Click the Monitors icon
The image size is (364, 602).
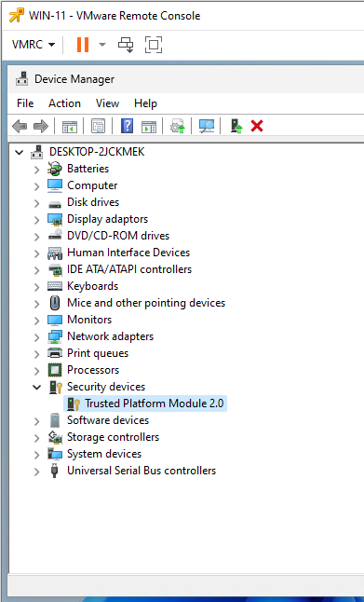point(55,320)
